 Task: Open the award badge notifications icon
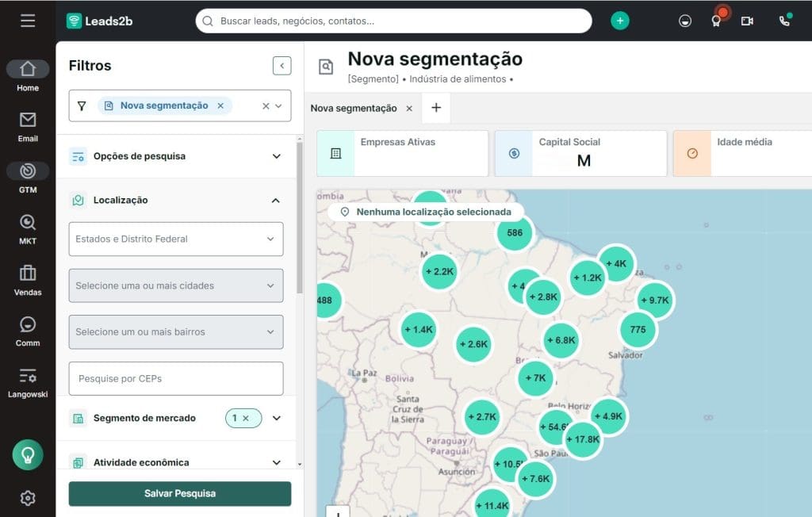point(717,20)
